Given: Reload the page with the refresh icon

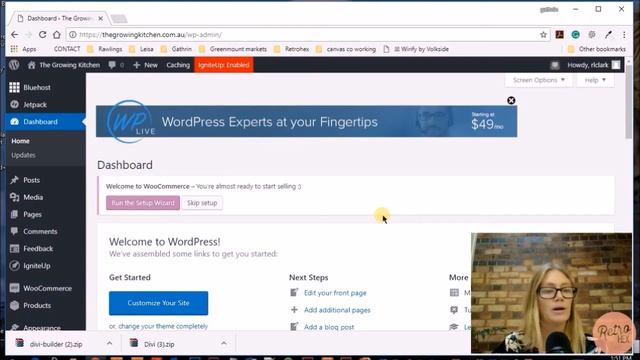Looking at the screenshot, I should [x=42, y=35].
